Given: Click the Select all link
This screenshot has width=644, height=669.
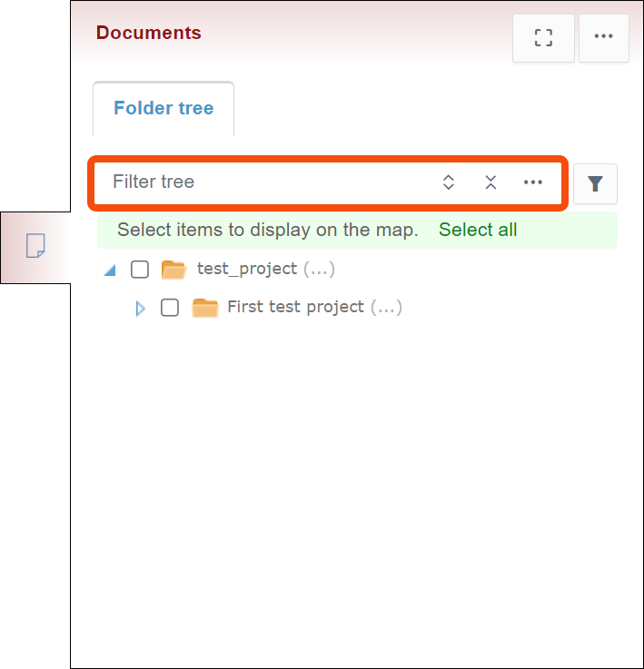Looking at the screenshot, I should click(x=478, y=230).
